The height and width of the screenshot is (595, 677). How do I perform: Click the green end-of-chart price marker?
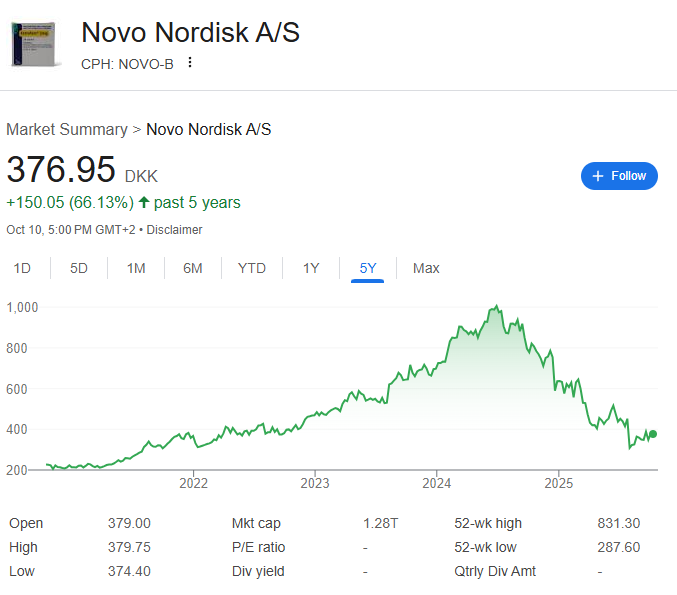(x=653, y=434)
